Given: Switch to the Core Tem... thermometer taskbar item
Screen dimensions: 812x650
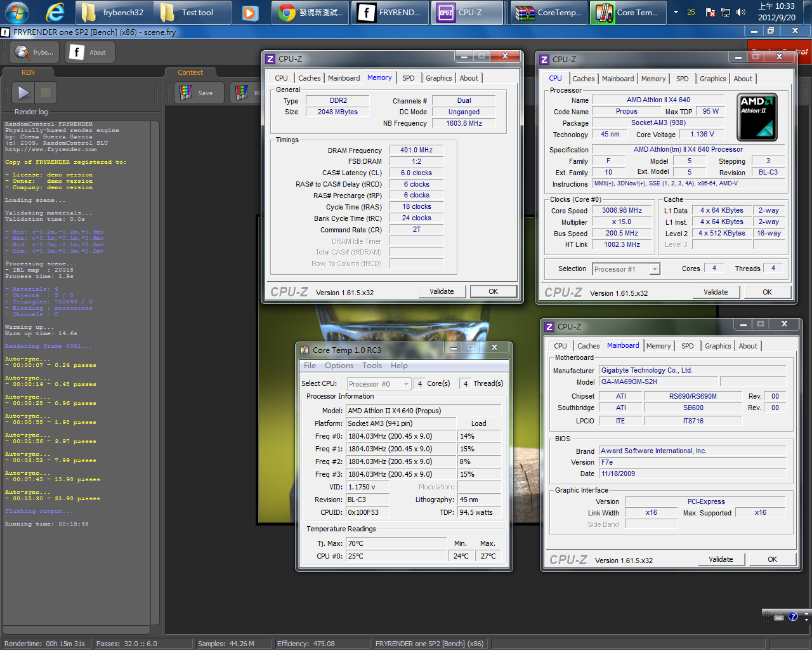Looking at the screenshot, I should coord(628,12).
